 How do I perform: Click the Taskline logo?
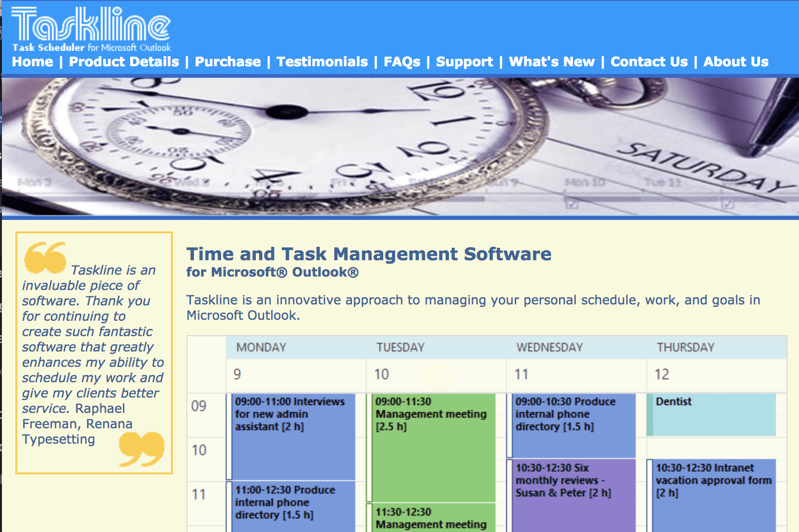[91, 29]
